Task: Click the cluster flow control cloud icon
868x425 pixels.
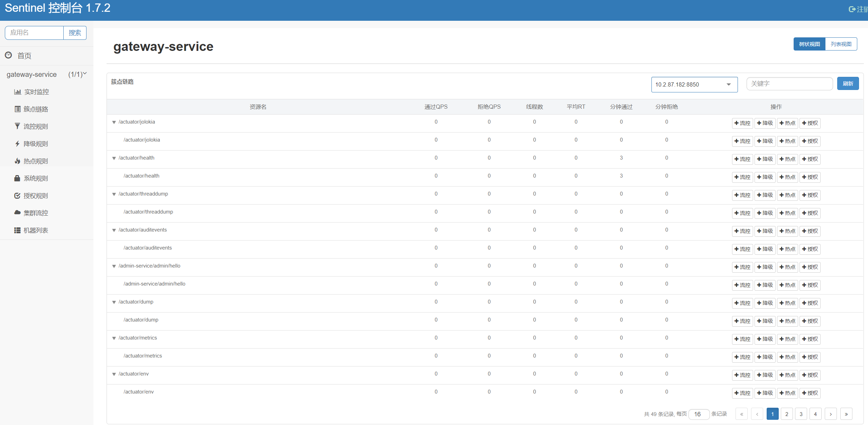Action: tap(17, 212)
